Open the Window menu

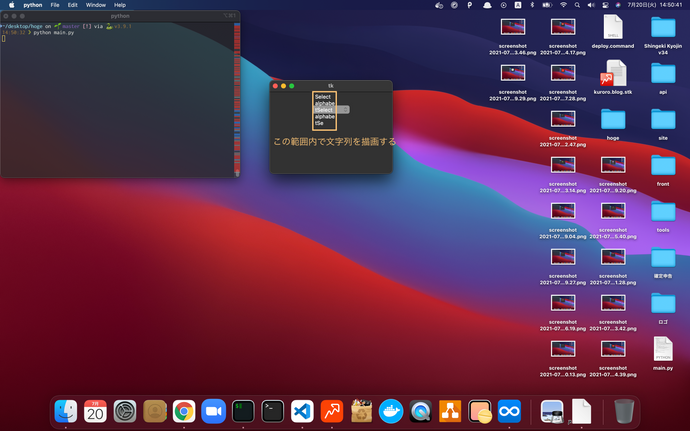pyautogui.click(x=95, y=5)
